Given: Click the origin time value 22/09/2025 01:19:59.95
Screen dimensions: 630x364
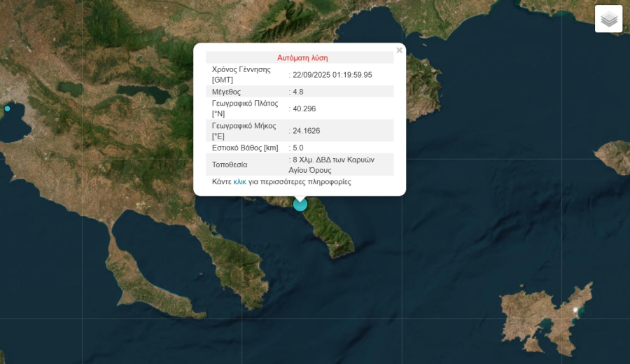Looking at the screenshot, I should (332, 75).
